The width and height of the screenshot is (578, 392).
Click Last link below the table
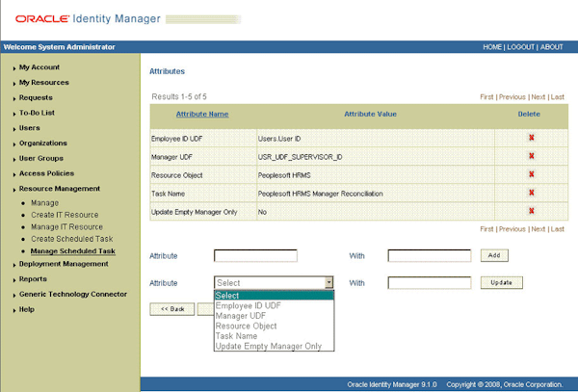coord(558,229)
